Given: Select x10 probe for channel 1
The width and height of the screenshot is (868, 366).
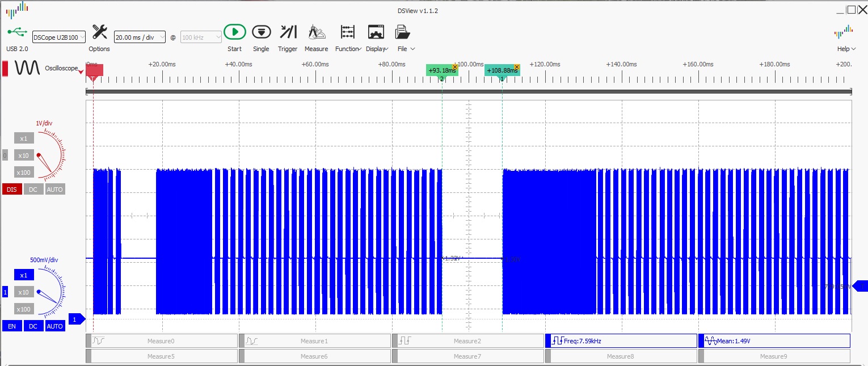Looking at the screenshot, I should point(23,292).
